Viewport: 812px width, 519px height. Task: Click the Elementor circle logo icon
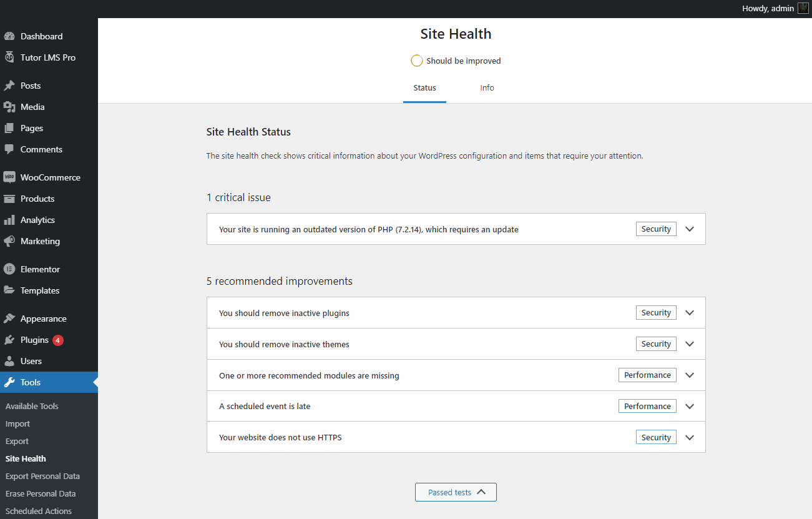[x=9, y=269]
